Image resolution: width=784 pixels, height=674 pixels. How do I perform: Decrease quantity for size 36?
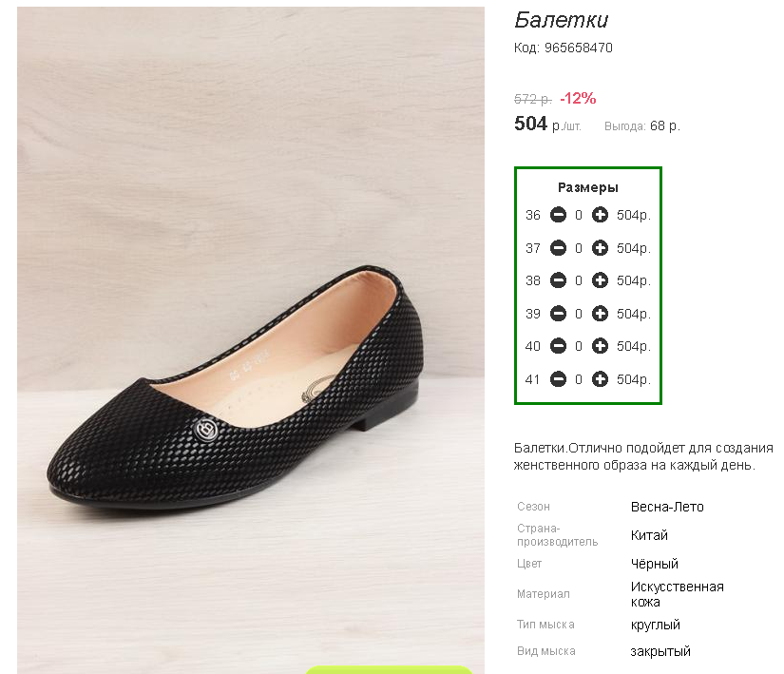pos(558,215)
